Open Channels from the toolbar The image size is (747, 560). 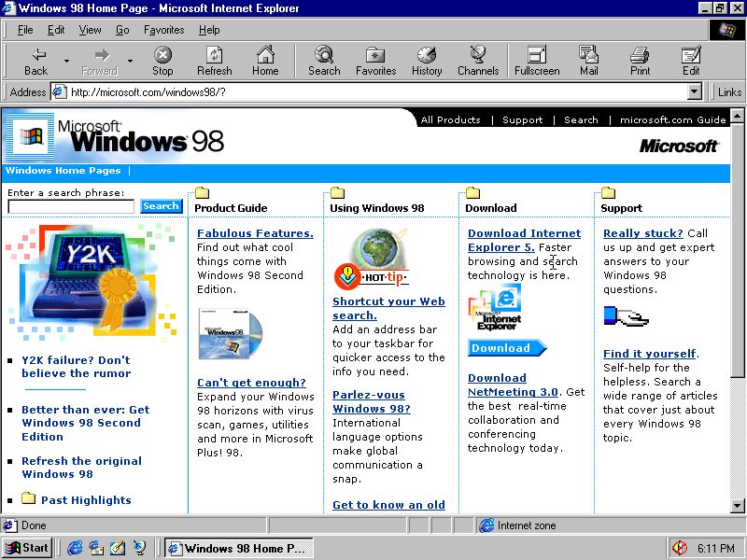coord(478,61)
